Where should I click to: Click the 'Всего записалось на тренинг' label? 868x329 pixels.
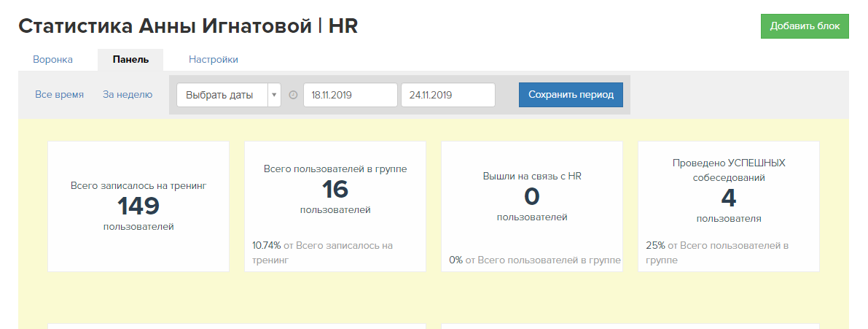[138, 186]
